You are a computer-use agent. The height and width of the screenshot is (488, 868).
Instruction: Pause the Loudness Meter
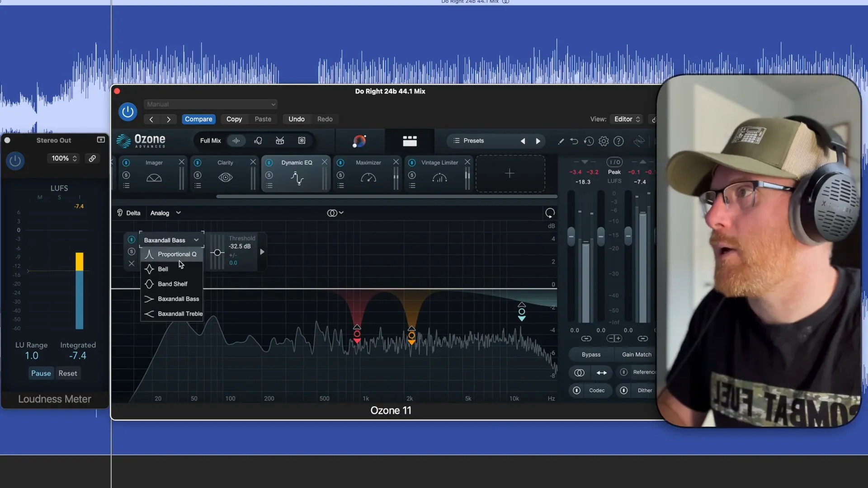click(x=41, y=374)
